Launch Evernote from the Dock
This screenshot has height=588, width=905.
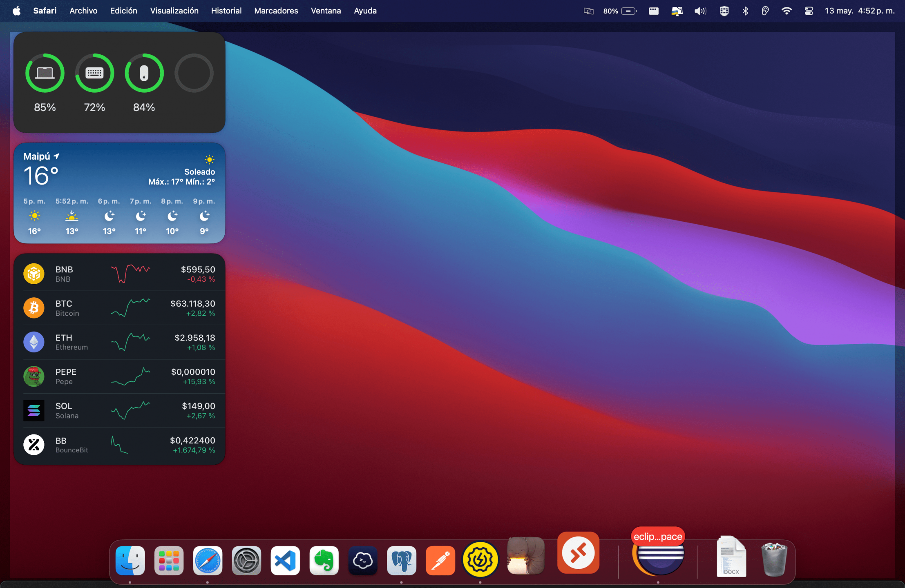[324, 561]
